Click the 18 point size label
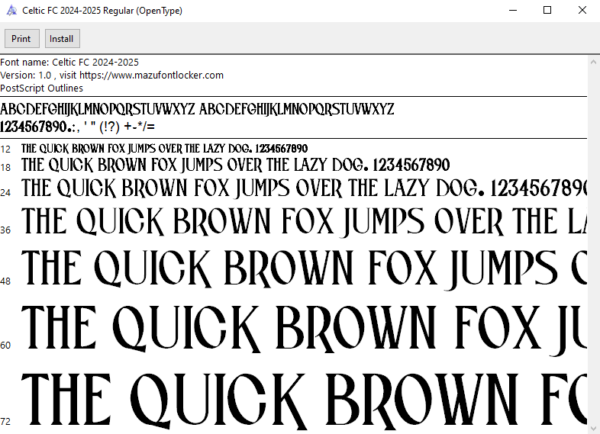This screenshot has height=434, width=600. [5, 168]
